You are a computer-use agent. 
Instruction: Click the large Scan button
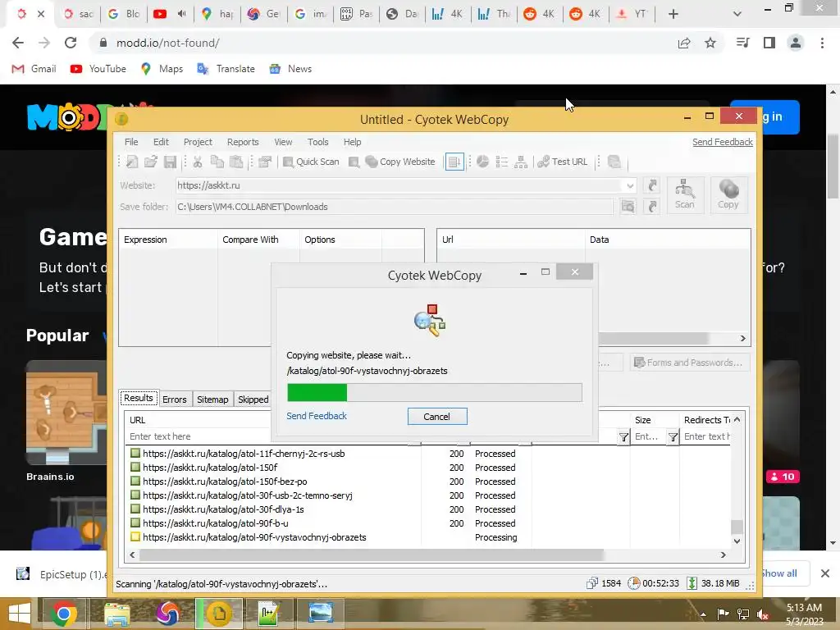[x=685, y=195]
